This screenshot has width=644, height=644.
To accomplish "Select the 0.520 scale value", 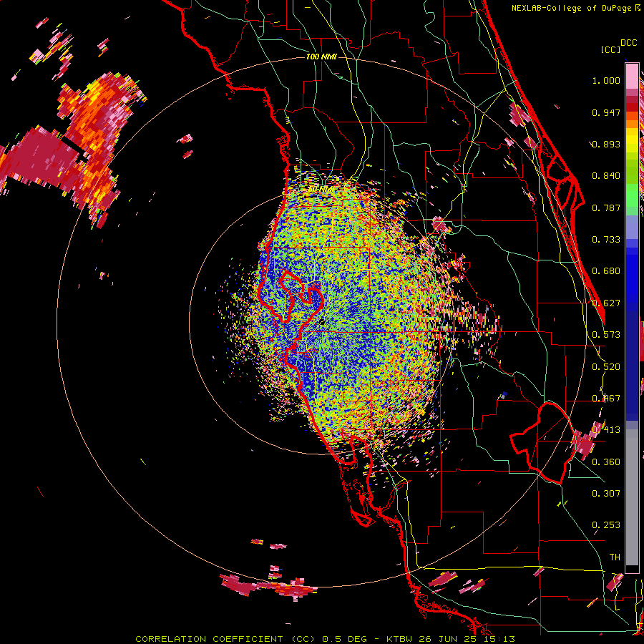I will tap(606, 366).
